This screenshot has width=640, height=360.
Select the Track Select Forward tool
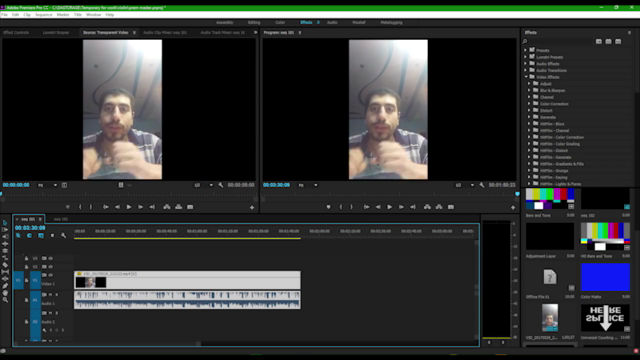(5, 230)
